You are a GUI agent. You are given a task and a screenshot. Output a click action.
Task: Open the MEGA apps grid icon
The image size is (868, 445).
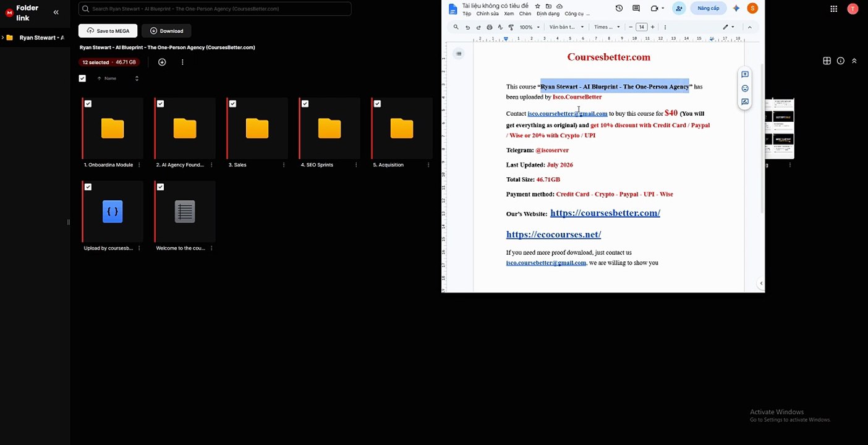tap(834, 9)
